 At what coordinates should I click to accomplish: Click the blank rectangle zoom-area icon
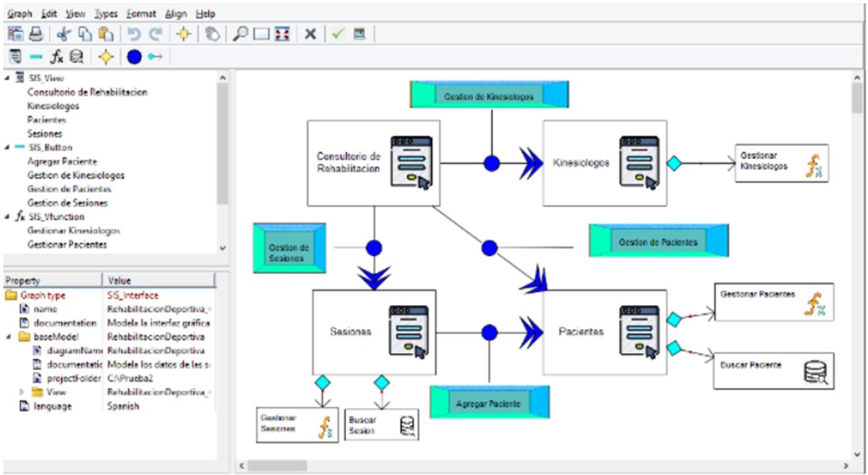coord(261,34)
